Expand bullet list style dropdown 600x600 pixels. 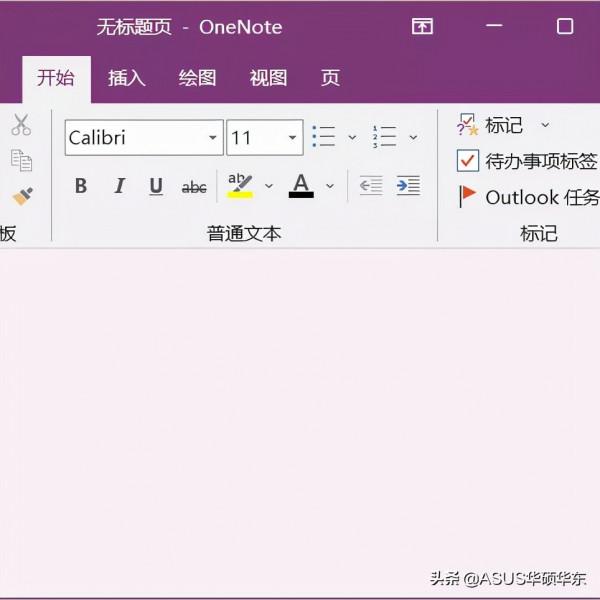click(x=352, y=137)
